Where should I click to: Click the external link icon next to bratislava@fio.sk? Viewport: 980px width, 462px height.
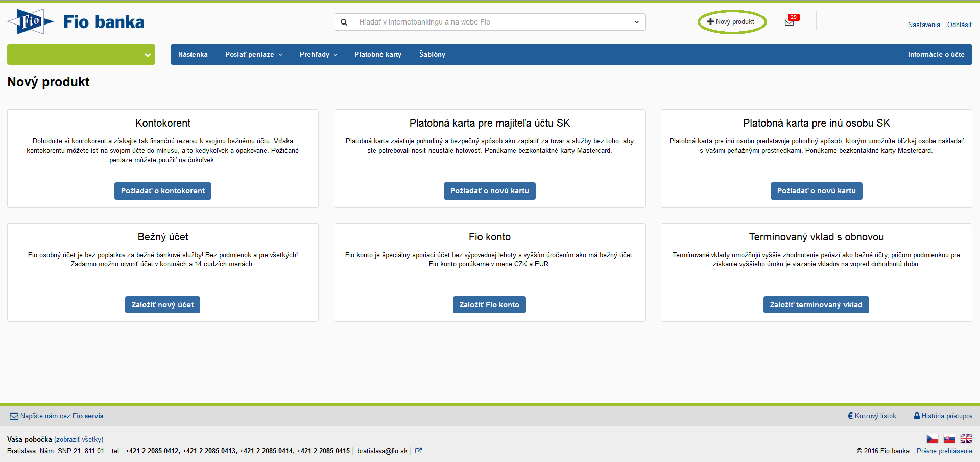click(x=418, y=451)
